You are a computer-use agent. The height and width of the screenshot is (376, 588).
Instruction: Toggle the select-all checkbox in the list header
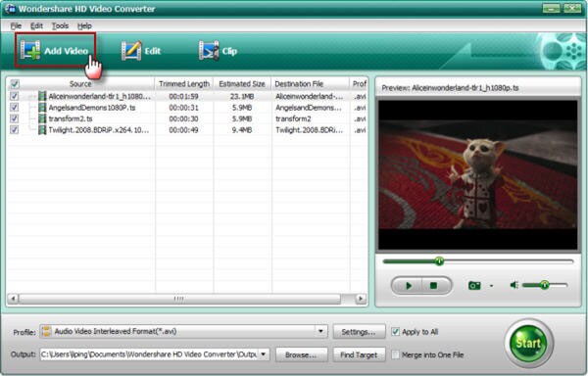[x=15, y=83]
